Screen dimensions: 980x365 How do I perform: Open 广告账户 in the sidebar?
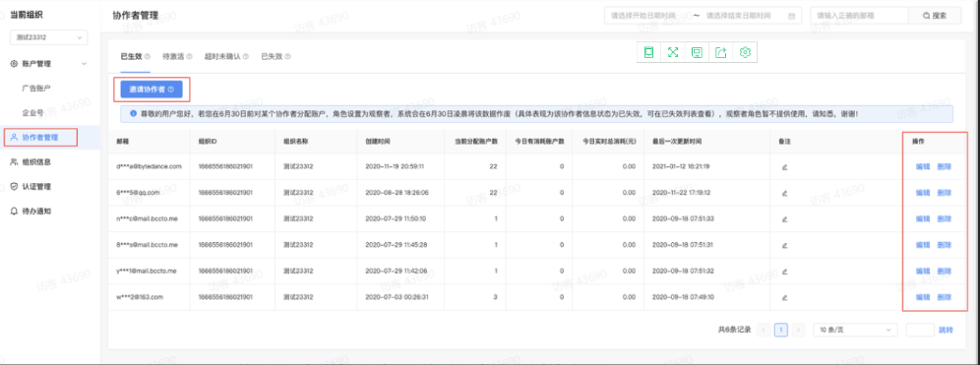(x=36, y=89)
